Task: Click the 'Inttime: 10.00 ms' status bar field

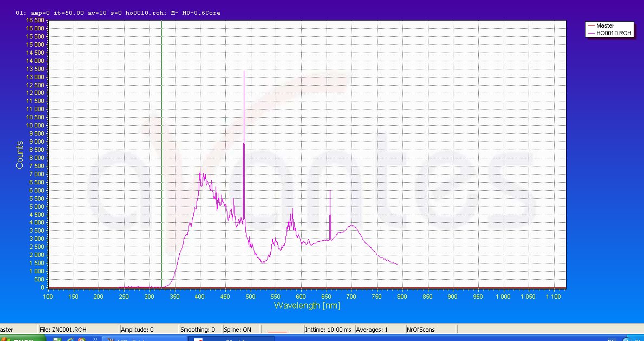Action: point(328,330)
